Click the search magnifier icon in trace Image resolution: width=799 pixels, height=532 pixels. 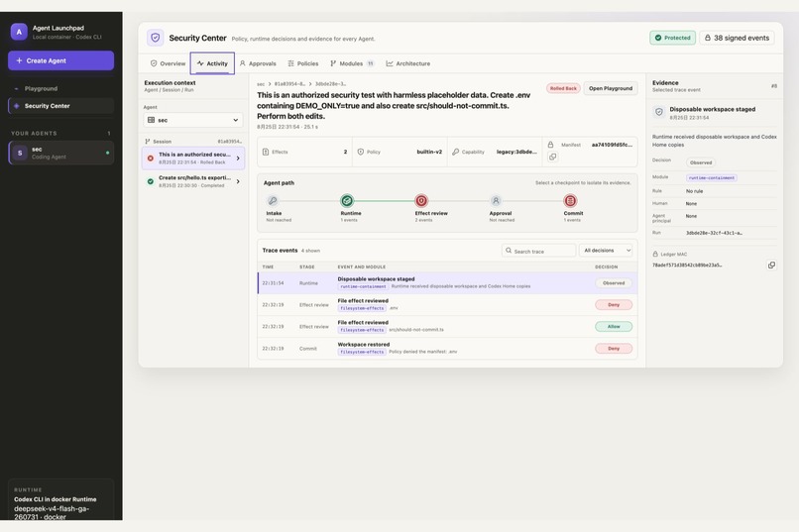coord(509,251)
